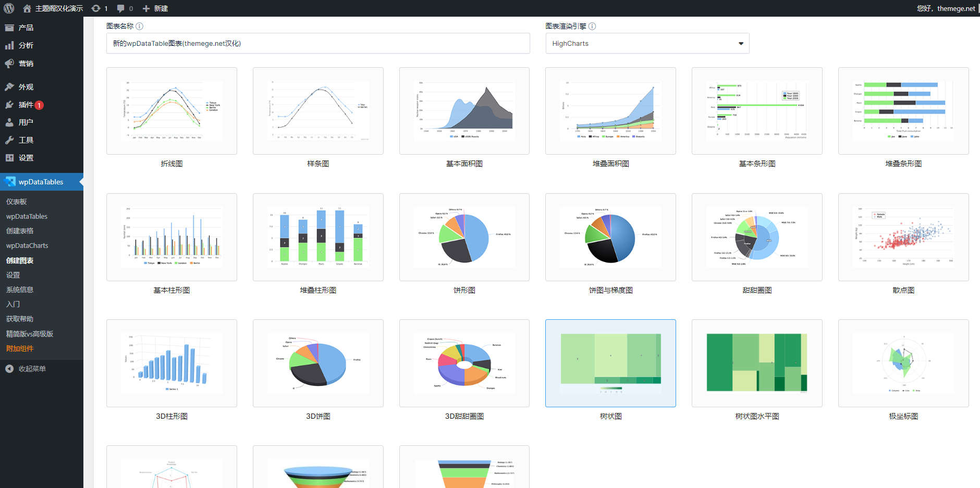This screenshot has height=488, width=980.
Task: Open the 产品 menu
Action: (x=42, y=28)
